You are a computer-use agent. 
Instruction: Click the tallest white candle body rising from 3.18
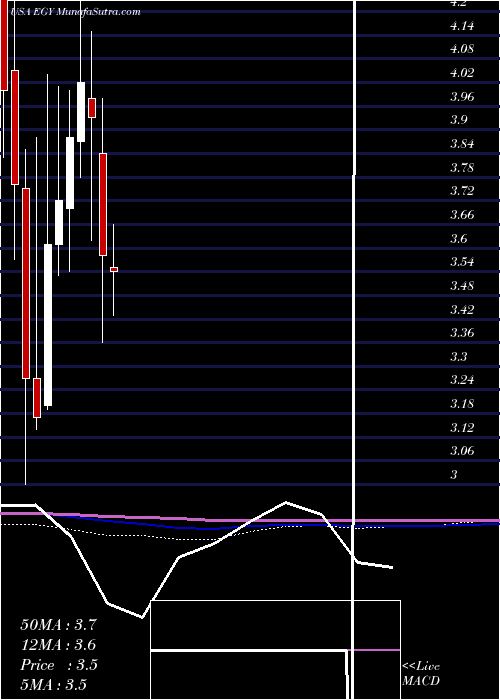[x=48, y=325]
